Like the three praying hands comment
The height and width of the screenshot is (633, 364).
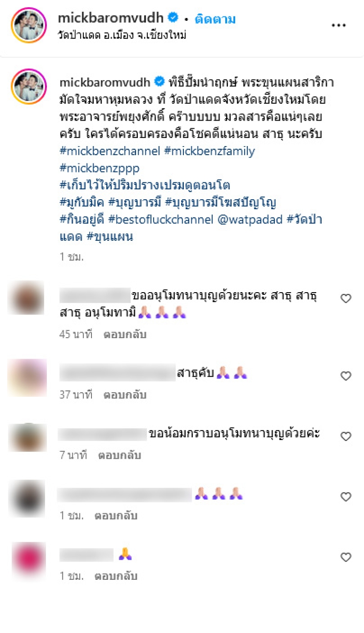[346, 497]
